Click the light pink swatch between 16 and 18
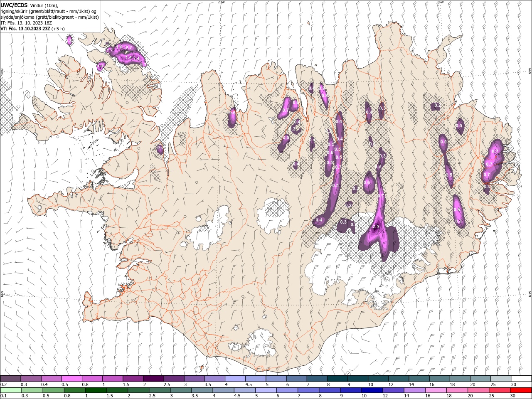Viewport: 532px width, 399px height. 436,390
